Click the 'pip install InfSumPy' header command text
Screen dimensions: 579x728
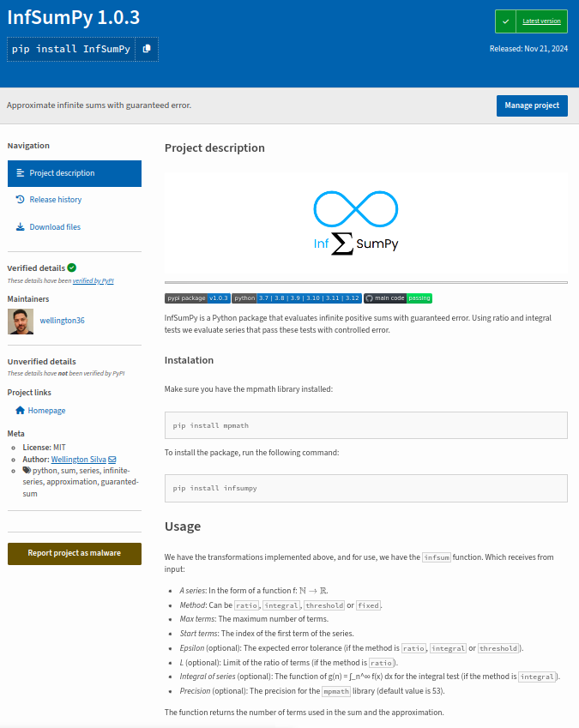click(71, 49)
